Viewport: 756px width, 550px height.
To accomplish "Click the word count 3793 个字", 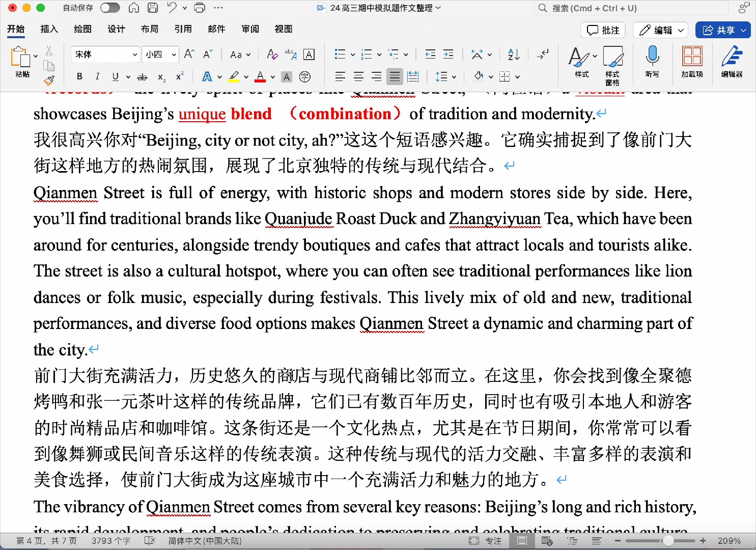I will [x=111, y=541].
